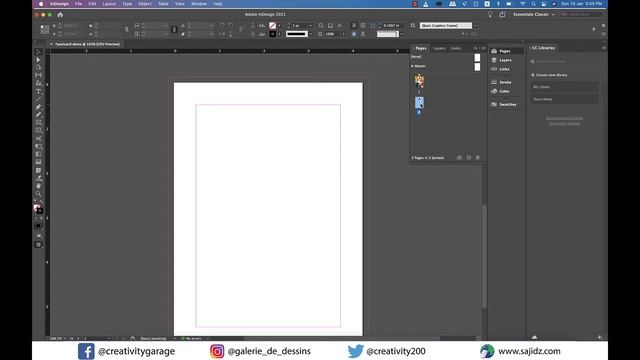Open the Layout menu

coord(109,4)
